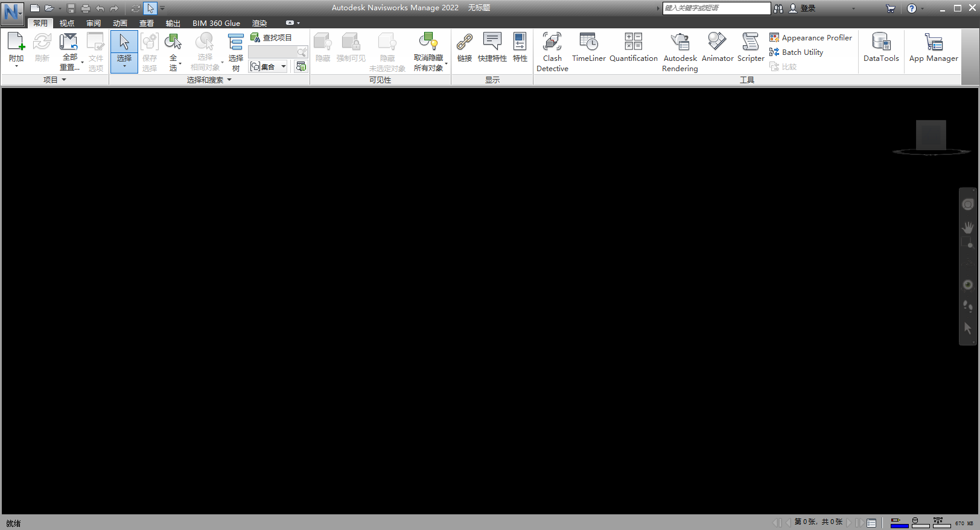Switch to the Viewpoint (视点) tab
980x530 pixels.
[x=67, y=23]
